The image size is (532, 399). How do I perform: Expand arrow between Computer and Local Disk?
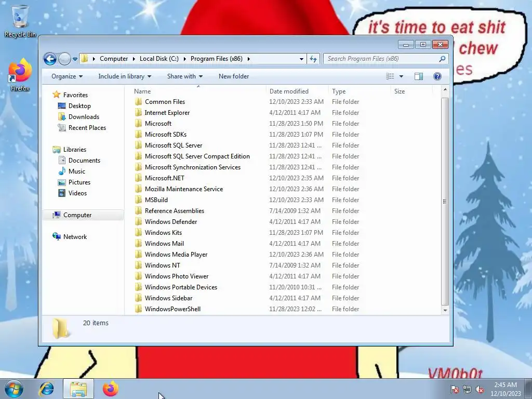pyautogui.click(x=134, y=59)
